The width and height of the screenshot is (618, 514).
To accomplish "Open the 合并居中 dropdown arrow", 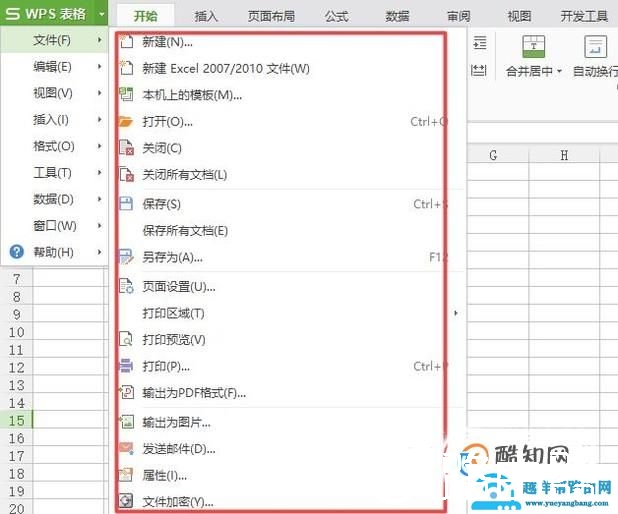I will point(559,71).
